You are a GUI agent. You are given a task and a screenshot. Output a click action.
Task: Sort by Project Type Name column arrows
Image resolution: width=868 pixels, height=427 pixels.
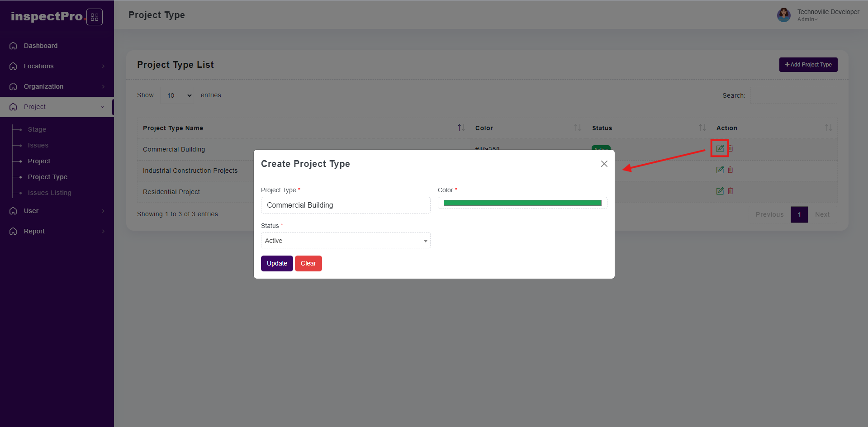click(x=460, y=128)
